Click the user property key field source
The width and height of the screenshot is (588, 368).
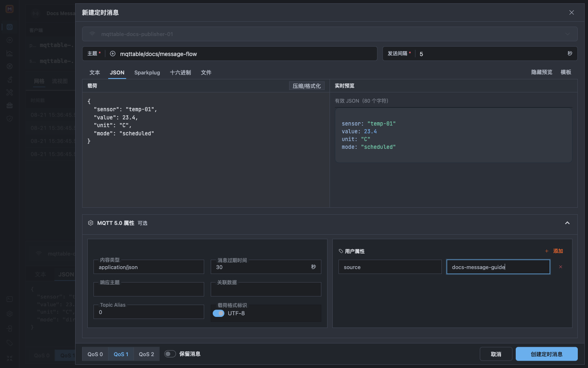click(x=390, y=267)
